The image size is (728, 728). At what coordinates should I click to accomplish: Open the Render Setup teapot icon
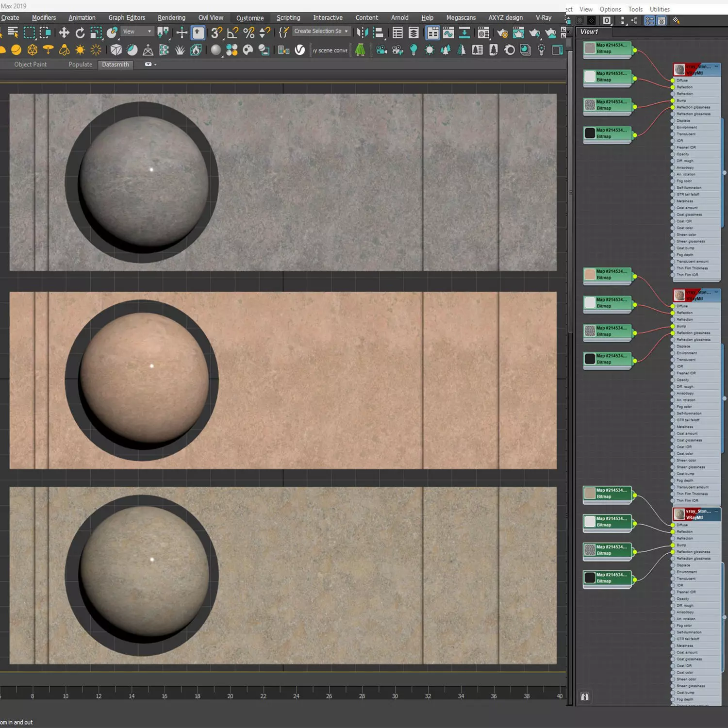point(502,33)
